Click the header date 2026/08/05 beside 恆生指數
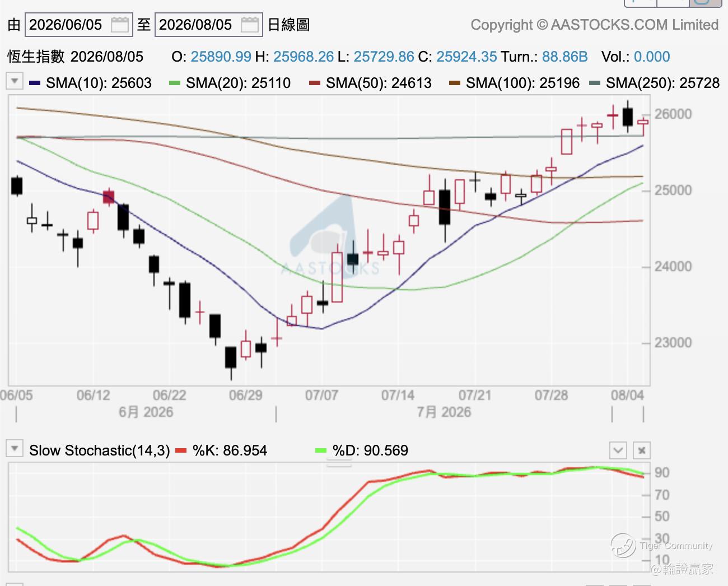 coord(107,57)
